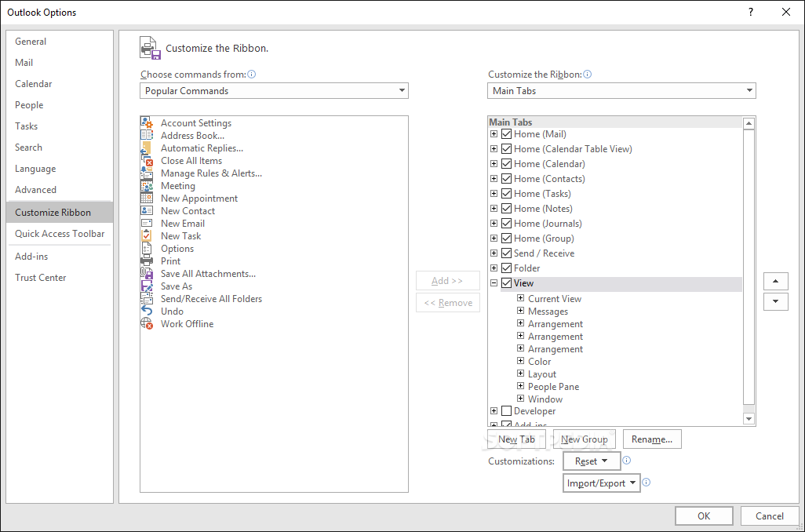Click the New Appointment calendar icon
Image resolution: width=805 pixels, height=532 pixels.
pyautogui.click(x=147, y=199)
